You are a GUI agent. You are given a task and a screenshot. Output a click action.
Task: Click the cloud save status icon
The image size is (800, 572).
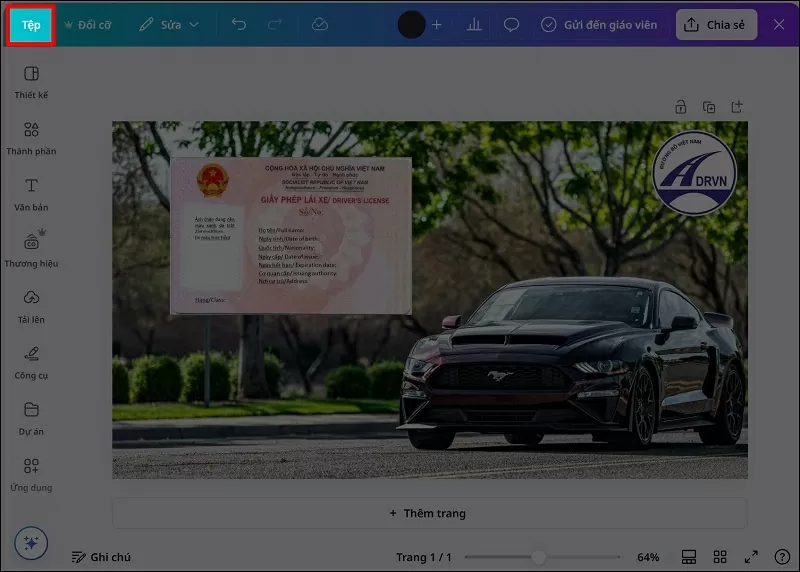[x=320, y=25]
